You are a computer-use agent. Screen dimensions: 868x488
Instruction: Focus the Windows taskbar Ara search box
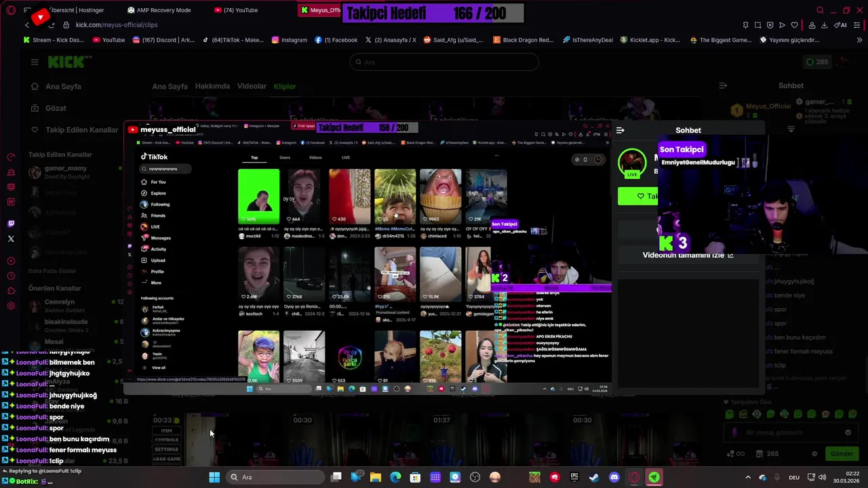[x=275, y=477]
